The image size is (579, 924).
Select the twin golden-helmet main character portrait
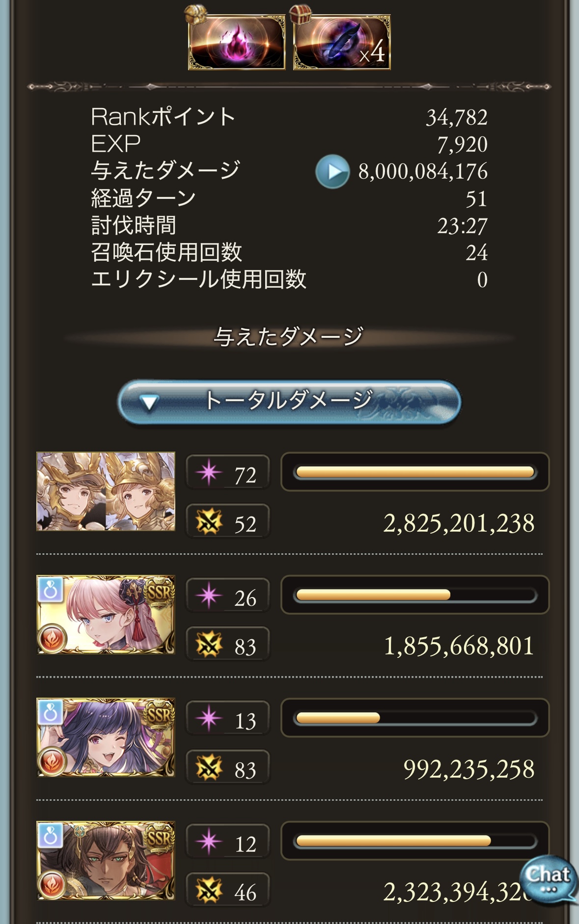[x=106, y=491]
